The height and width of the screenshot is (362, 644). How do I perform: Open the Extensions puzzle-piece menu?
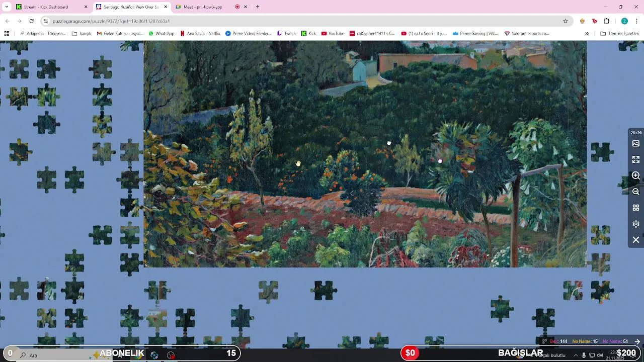pyautogui.click(x=606, y=21)
